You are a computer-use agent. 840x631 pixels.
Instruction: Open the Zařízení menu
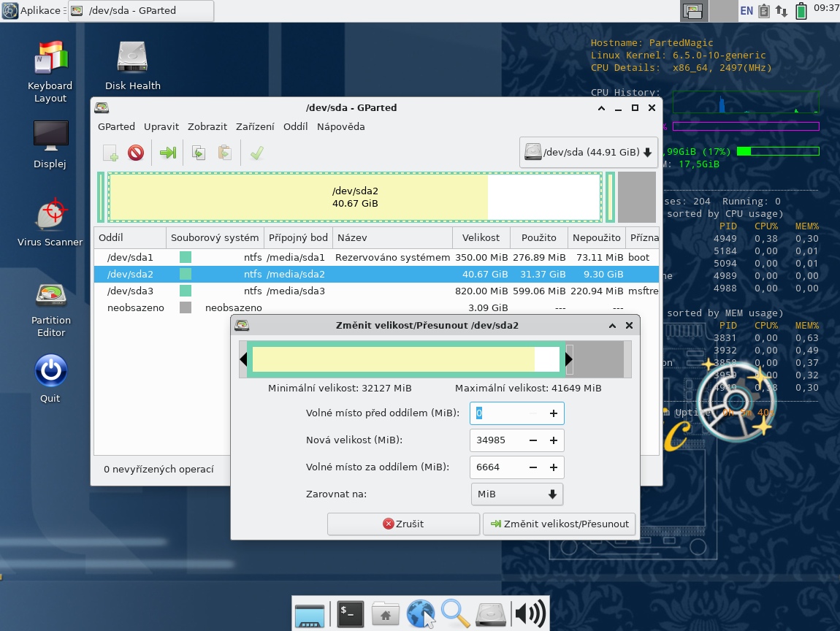(253, 126)
